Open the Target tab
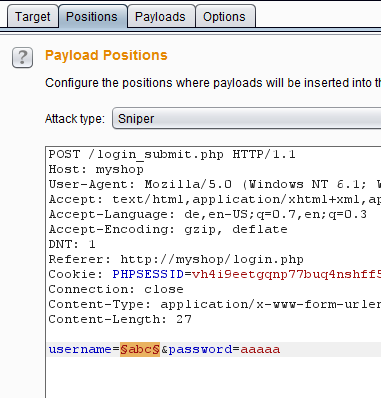The height and width of the screenshot is (398, 381). coord(33,17)
